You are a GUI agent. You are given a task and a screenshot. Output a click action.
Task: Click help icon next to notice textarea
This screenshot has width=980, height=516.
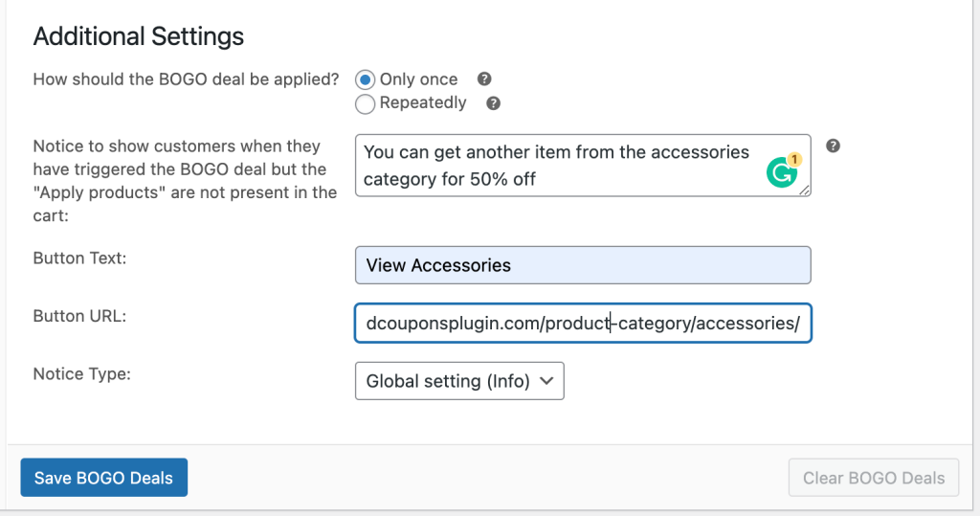pyautogui.click(x=833, y=146)
